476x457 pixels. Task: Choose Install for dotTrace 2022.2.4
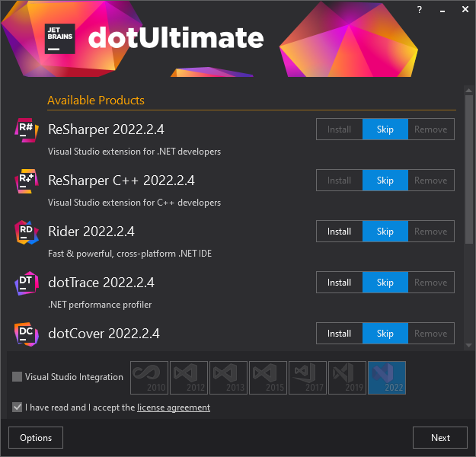click(339, 282)
